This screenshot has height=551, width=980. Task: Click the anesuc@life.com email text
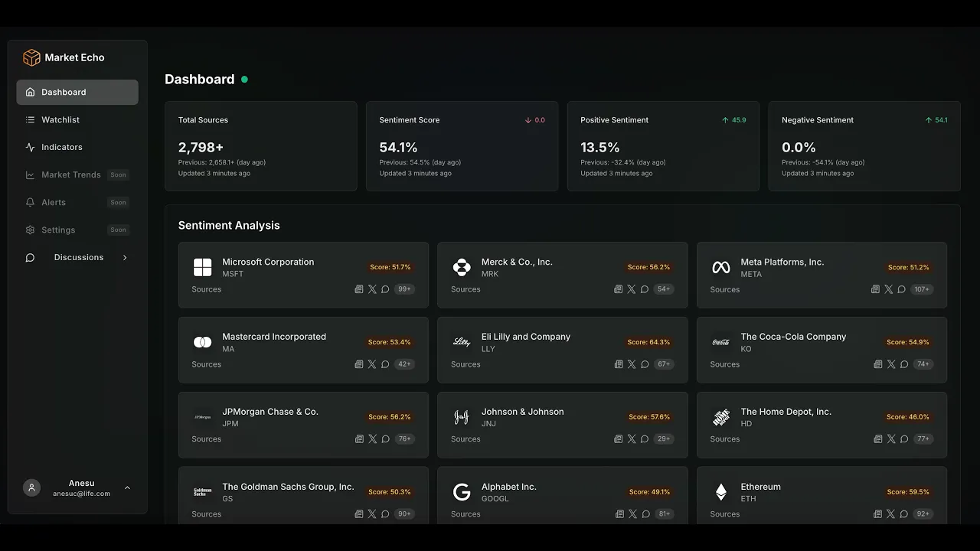point(82,494)
